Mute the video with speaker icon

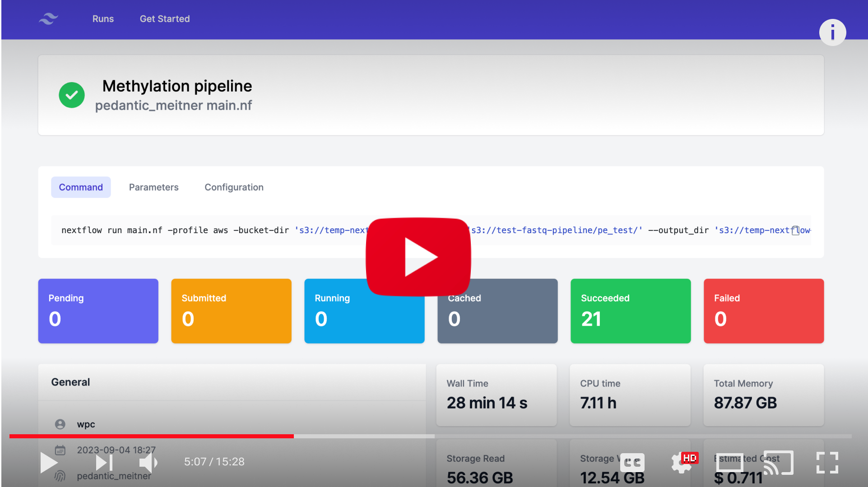pyautogui.click(x=148, y=463)
